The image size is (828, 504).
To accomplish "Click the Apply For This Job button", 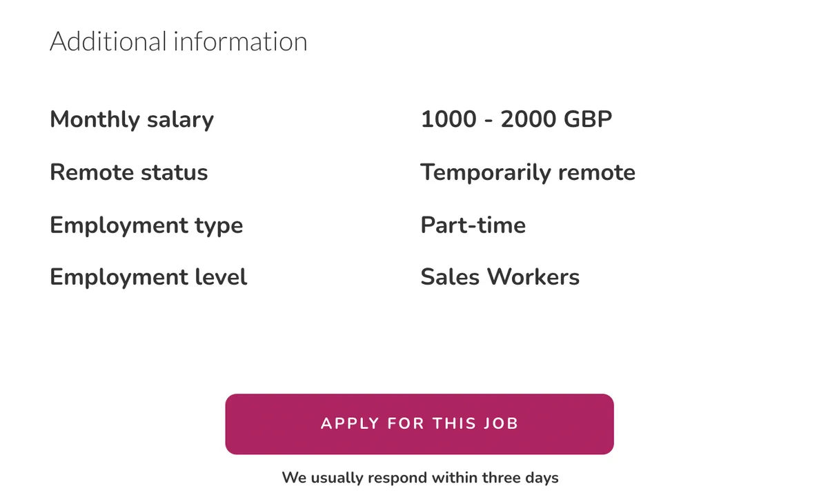I will [419, 423].
